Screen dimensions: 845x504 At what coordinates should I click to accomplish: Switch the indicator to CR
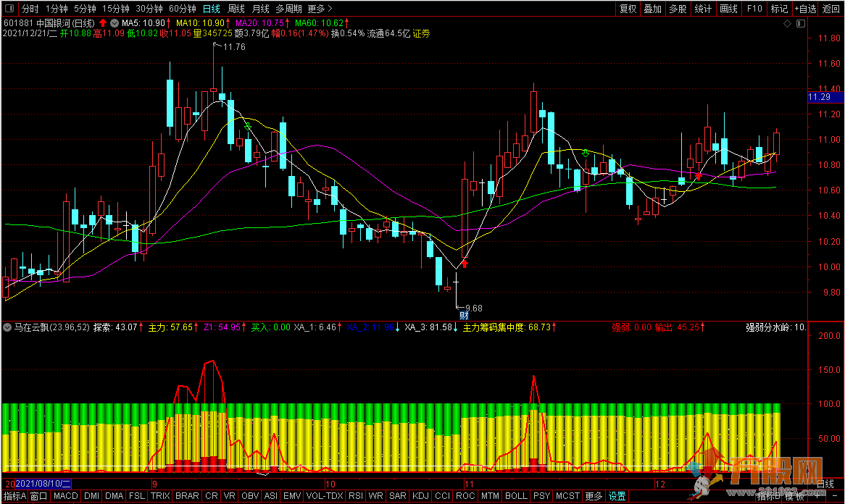point(212,496)
